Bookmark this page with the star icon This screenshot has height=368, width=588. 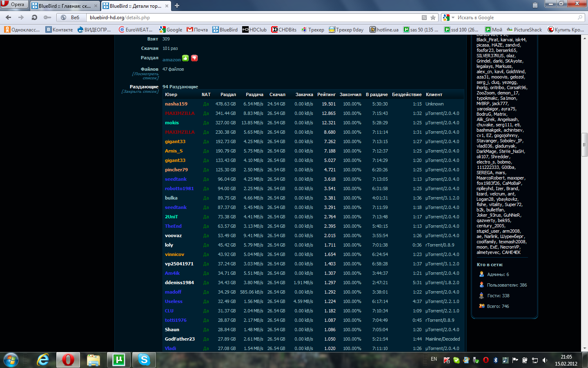click(433, 18)
